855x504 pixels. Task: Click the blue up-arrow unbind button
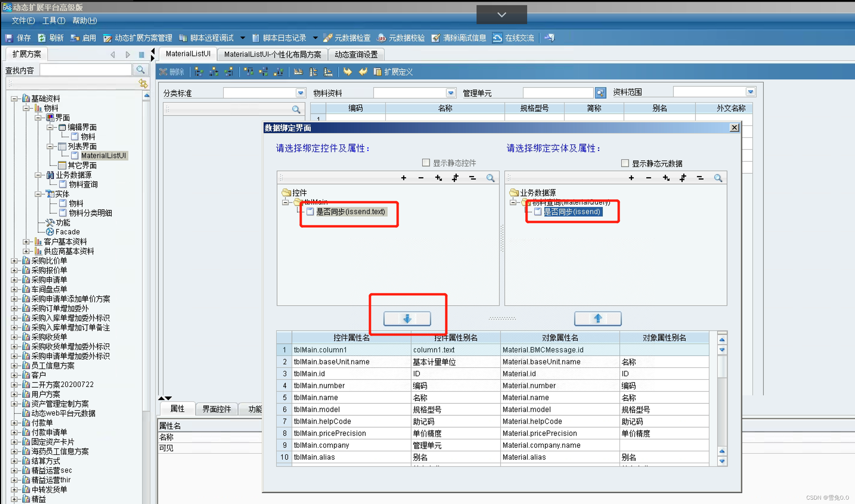(598, 319)
